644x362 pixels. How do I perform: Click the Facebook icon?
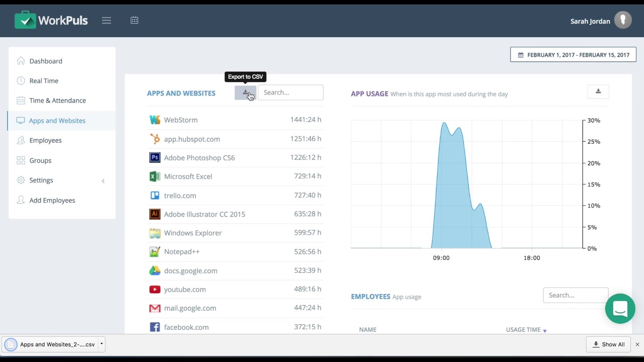tap(155, 327)
